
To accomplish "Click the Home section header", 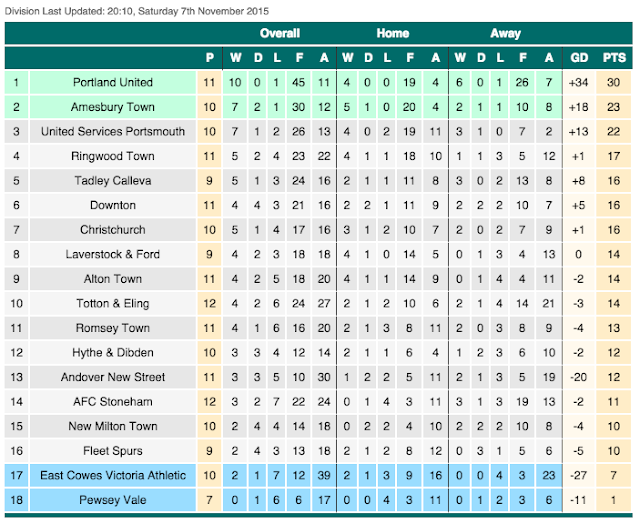I will [393, 33].
